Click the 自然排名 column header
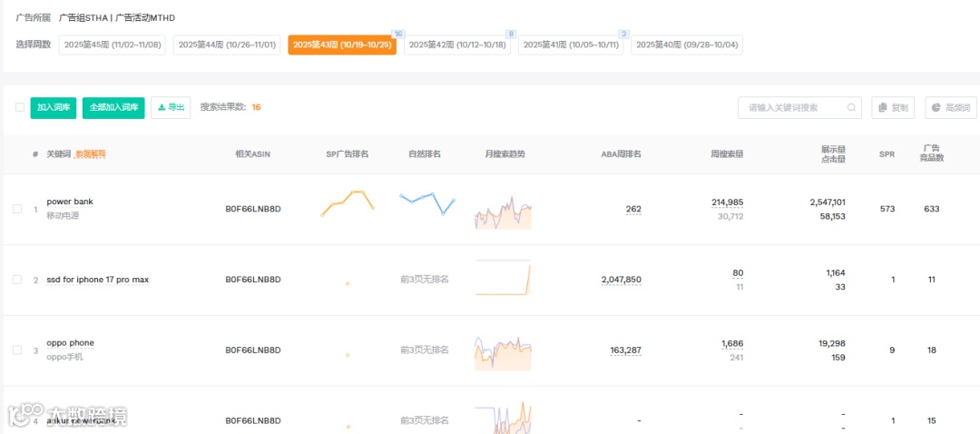980x434 pixels. 425,153
